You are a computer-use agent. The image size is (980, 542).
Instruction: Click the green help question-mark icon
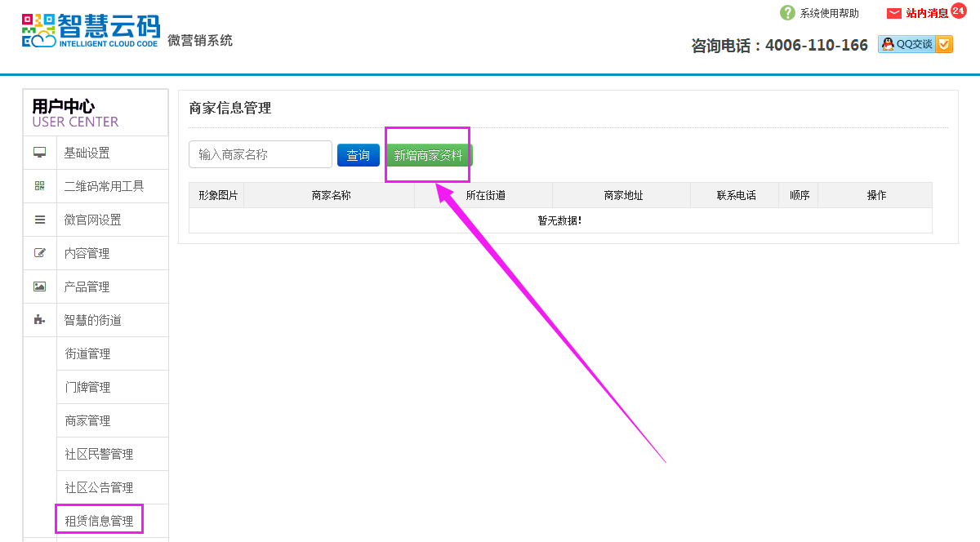(787, 13)
